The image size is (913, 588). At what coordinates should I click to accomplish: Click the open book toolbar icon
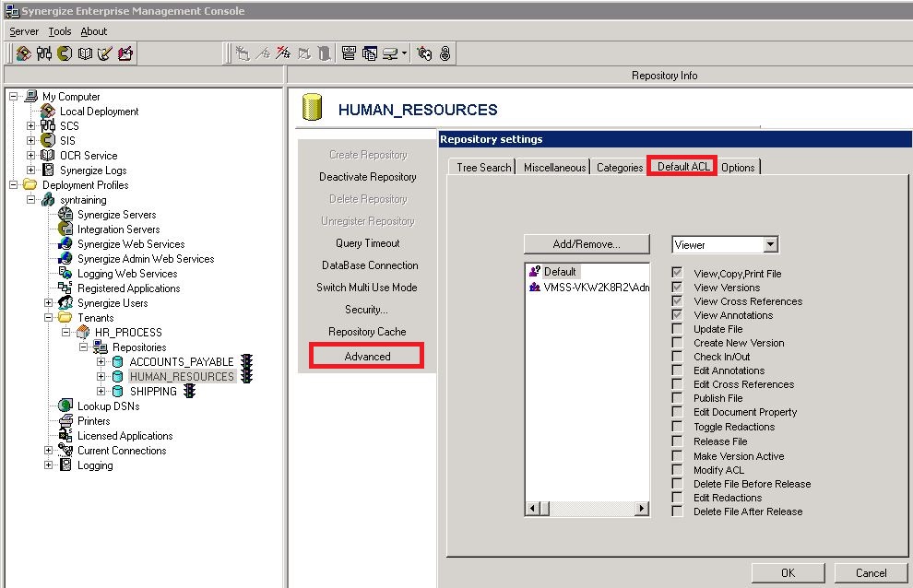[85, 53]
